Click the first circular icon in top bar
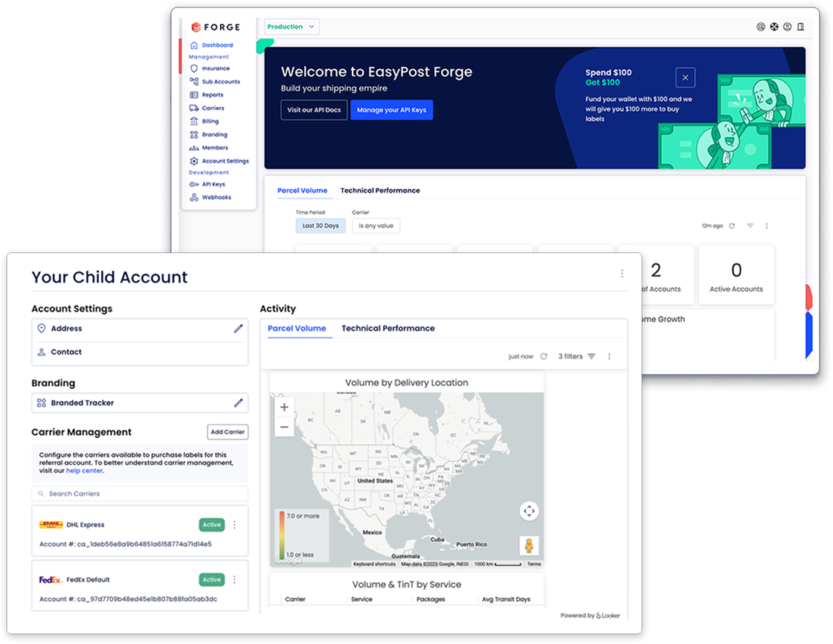This screenshot has width=833, height=644. [761, 27]
